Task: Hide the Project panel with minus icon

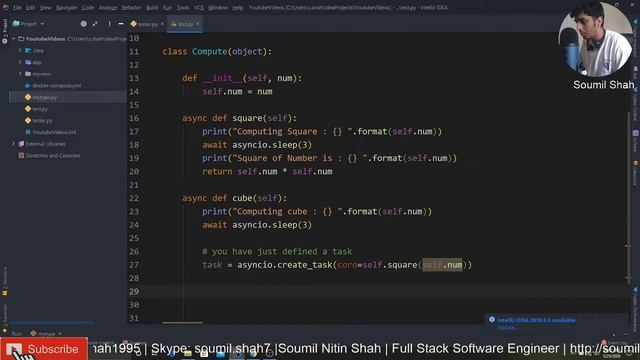Action: click(x=121, y=24)
